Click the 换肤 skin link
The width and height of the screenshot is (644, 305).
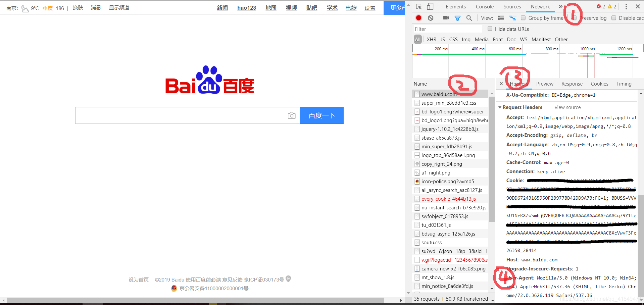[x=78, y=8]
